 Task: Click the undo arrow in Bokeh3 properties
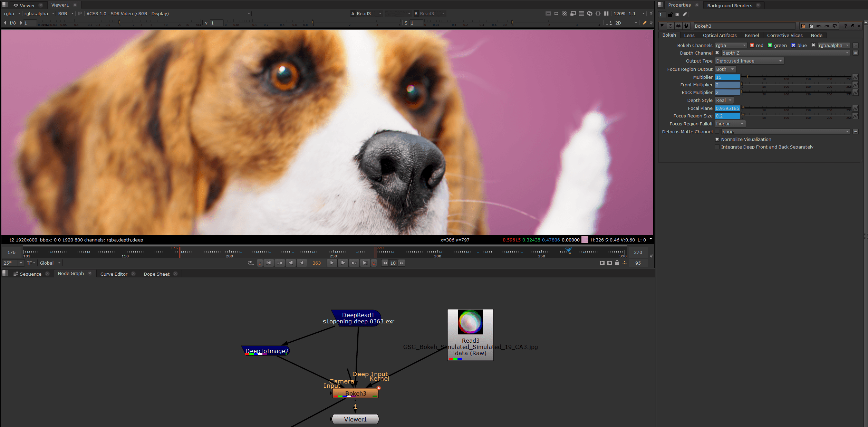[x=819, y=26]
